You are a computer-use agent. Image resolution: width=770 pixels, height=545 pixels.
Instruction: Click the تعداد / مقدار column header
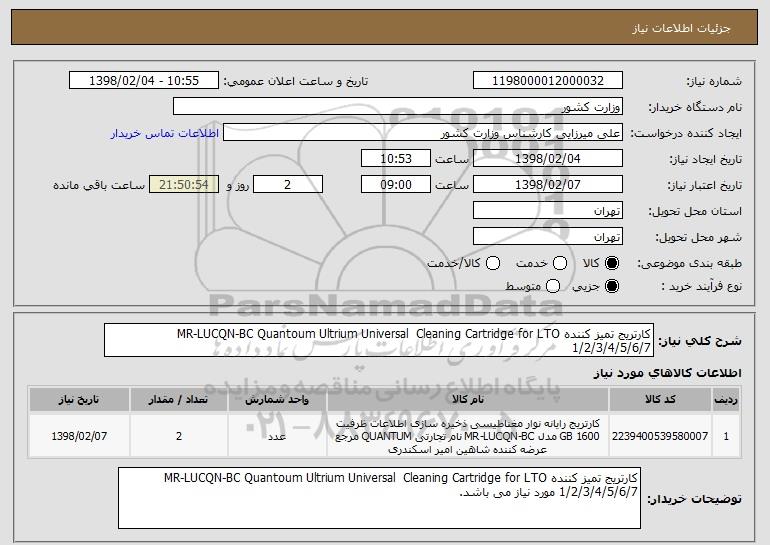(178, 399)
